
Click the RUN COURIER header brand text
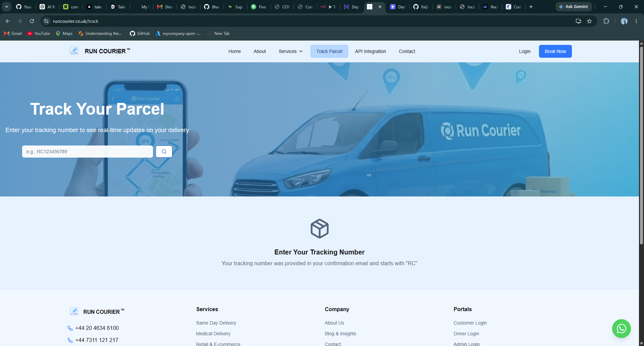(x=107, y=51)
